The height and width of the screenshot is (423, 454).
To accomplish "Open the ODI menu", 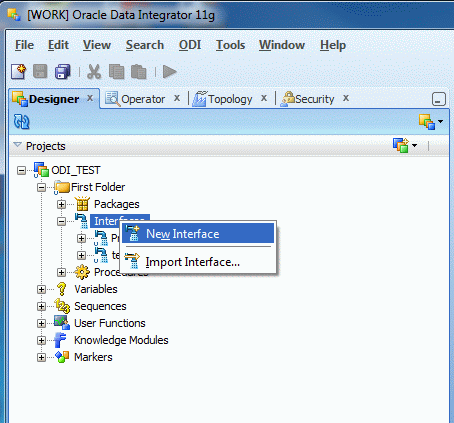I will tap(190, 45).
